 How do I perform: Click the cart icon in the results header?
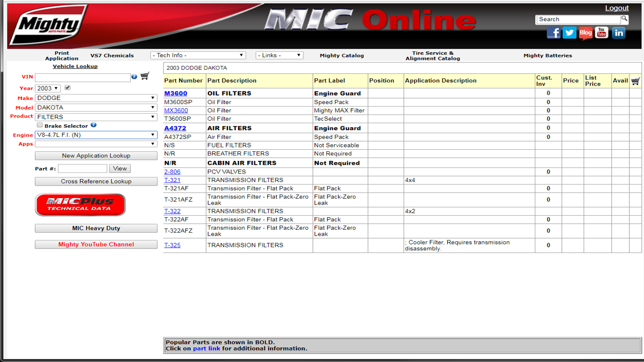pyautogui.click(x=635, y=80)
